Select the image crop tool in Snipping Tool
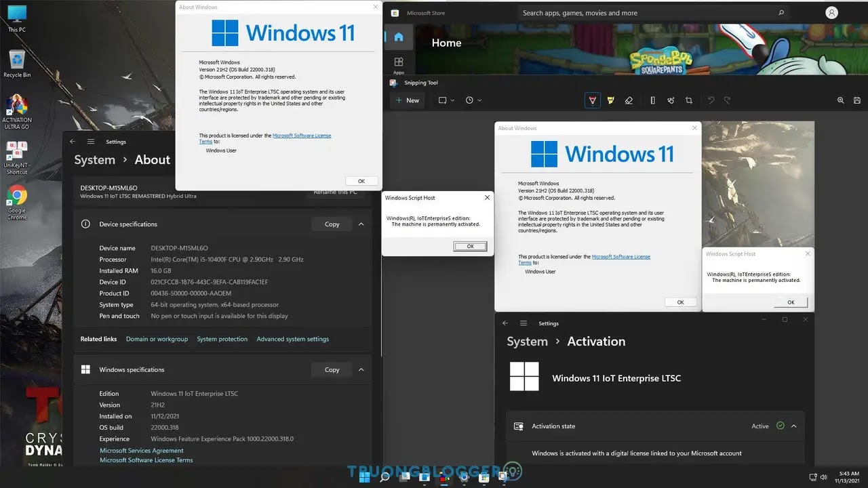 tap(689, 100)
